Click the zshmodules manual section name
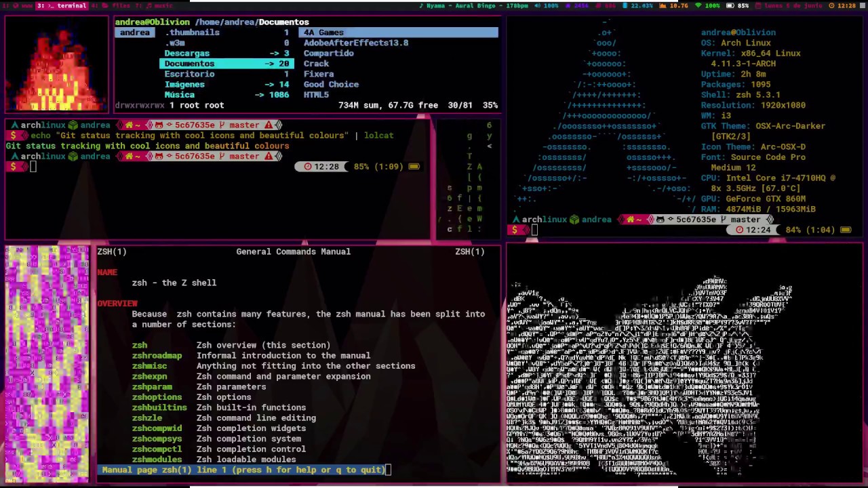 [x=157, y=460]
